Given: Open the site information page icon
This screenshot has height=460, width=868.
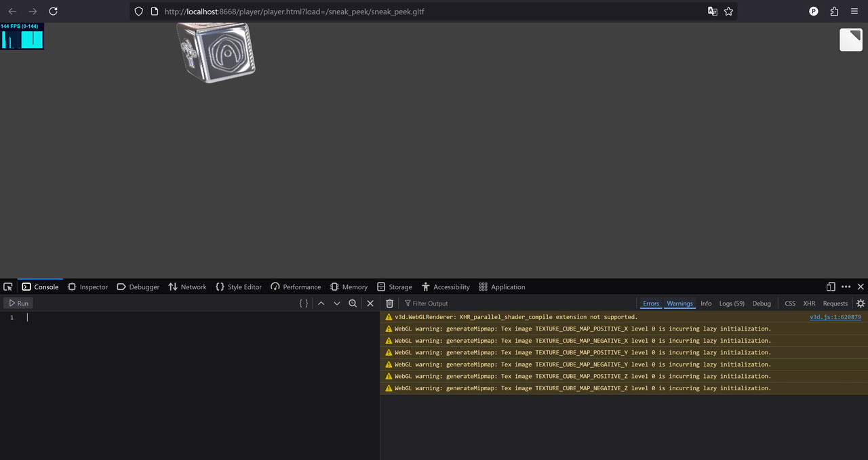Looking at the screenshot, I should [155, 12].
